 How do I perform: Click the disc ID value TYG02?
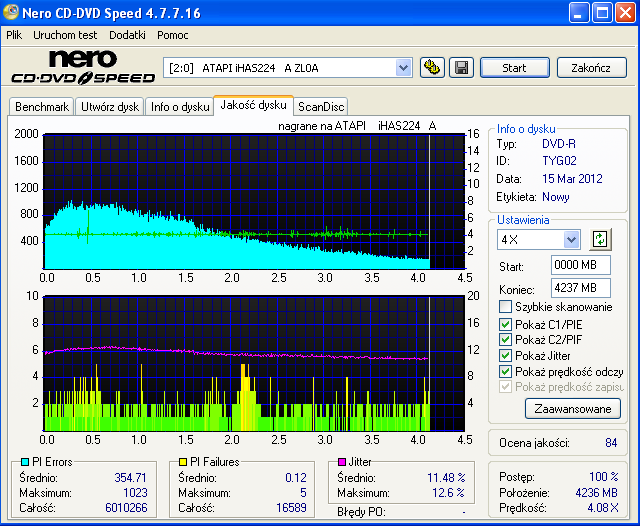click(559, 161)
